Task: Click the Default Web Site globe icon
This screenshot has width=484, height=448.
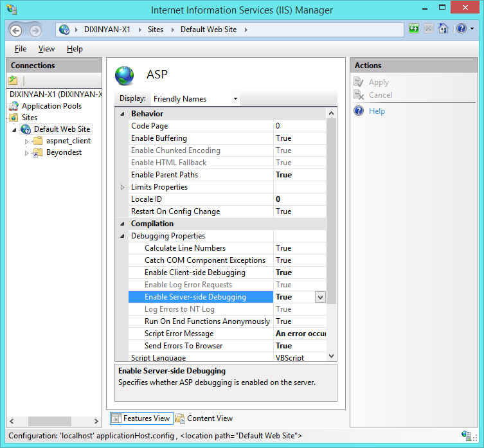Action: [26, 129]
